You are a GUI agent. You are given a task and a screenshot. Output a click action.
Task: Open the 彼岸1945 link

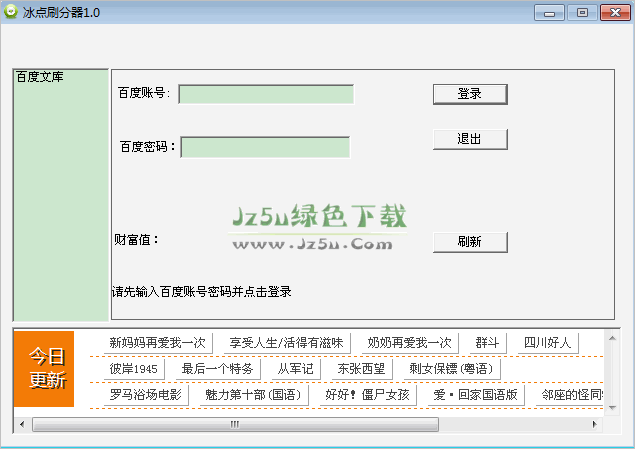(134, 369)
